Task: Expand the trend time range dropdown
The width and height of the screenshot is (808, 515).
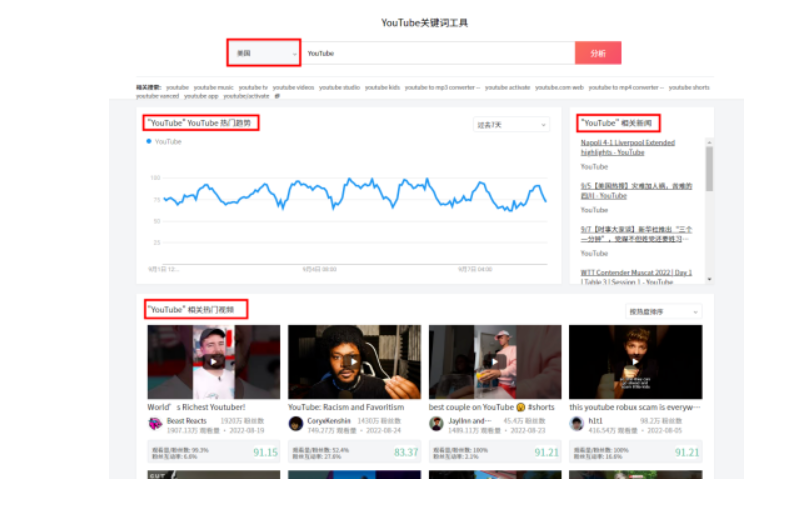Action: click(511, 125)
